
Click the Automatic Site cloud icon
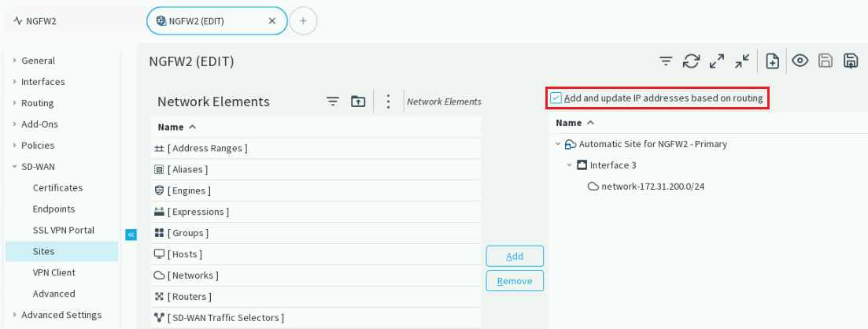coord(571,145)
